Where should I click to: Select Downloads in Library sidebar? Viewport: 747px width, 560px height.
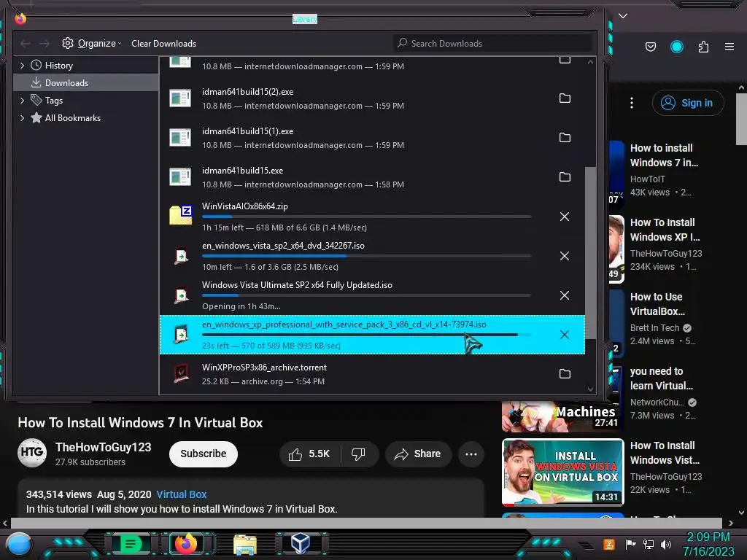66,83
